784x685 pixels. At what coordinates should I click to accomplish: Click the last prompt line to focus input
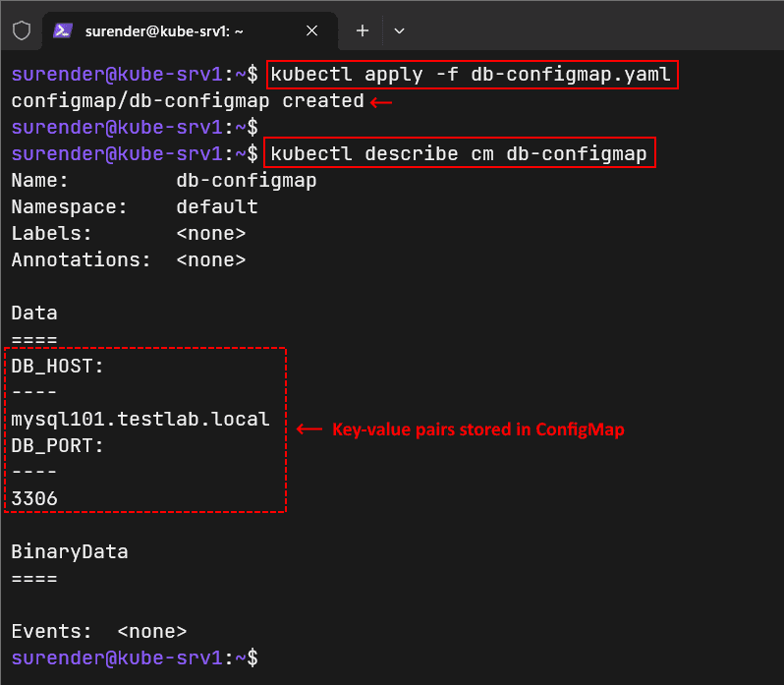[x=135, y=658]
